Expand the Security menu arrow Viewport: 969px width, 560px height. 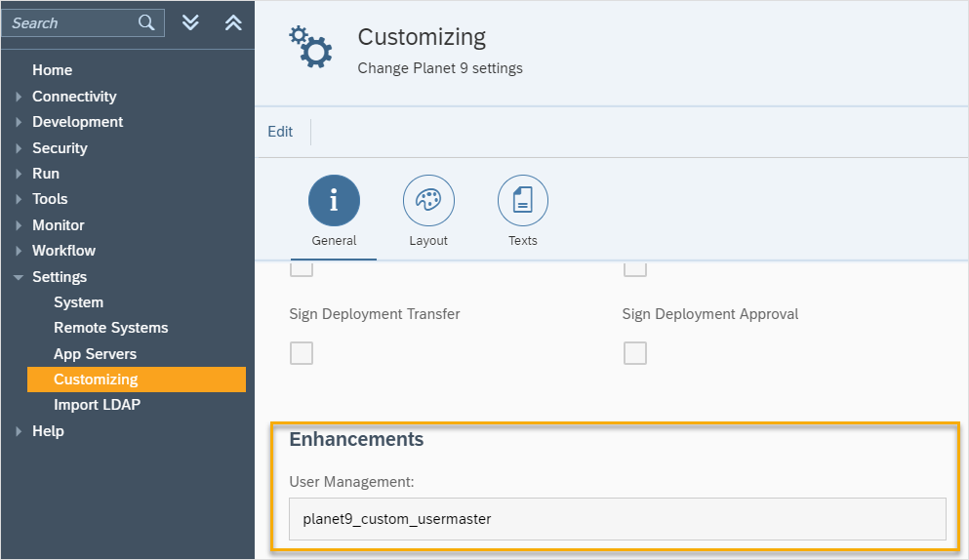click(x=19, y=148)
